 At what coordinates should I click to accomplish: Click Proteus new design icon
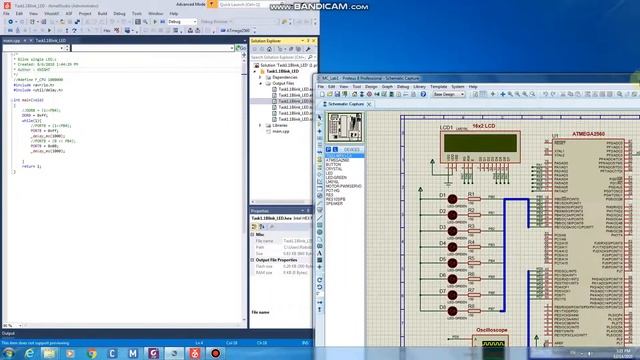322,94
